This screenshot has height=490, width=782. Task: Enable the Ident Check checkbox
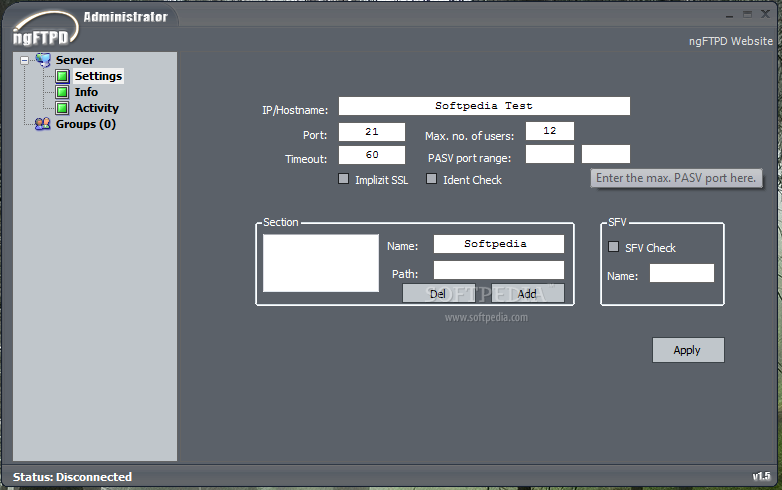click(431, 178)
